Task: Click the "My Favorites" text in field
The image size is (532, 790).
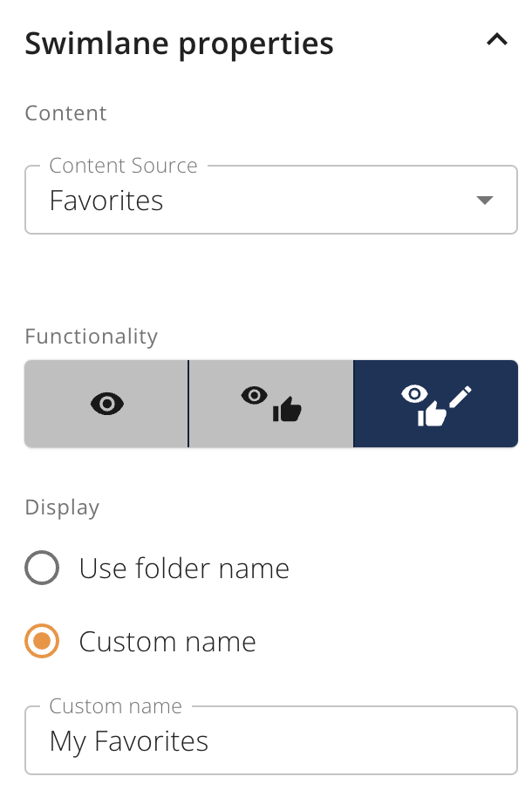Action: pos(129,742)
